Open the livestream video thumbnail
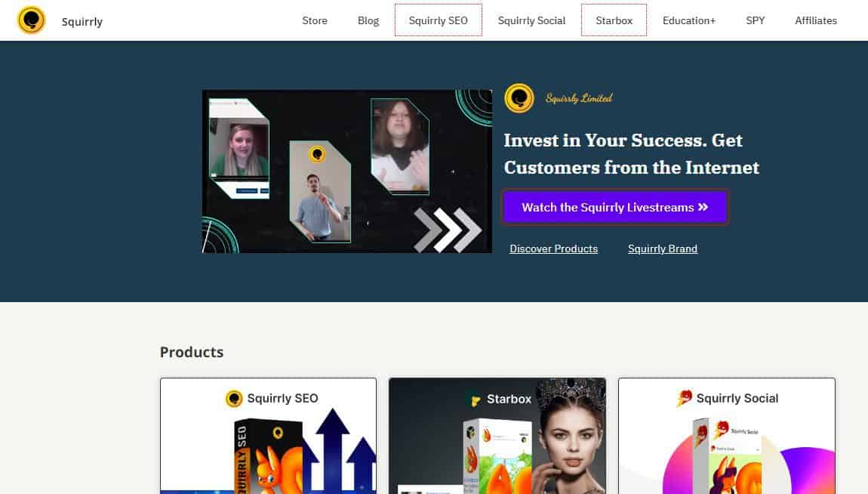 tap(347, 171)
